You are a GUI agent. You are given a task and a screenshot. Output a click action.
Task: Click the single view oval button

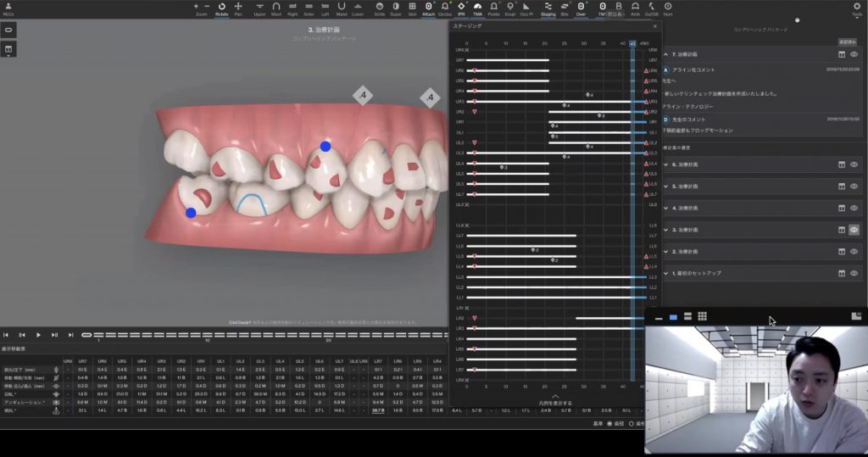8,30
